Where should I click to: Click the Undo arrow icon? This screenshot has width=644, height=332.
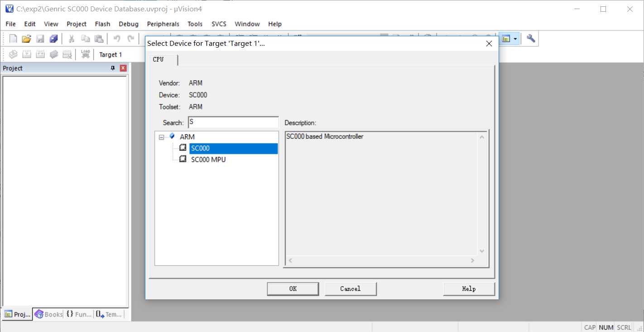click(117, 39)
